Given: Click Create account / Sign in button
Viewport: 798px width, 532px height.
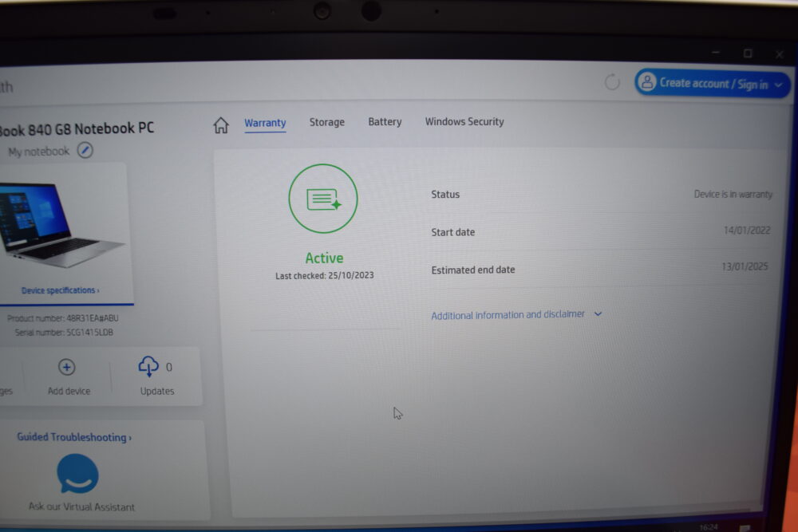Looking at the screenshot, I should [x=712, y=83].
